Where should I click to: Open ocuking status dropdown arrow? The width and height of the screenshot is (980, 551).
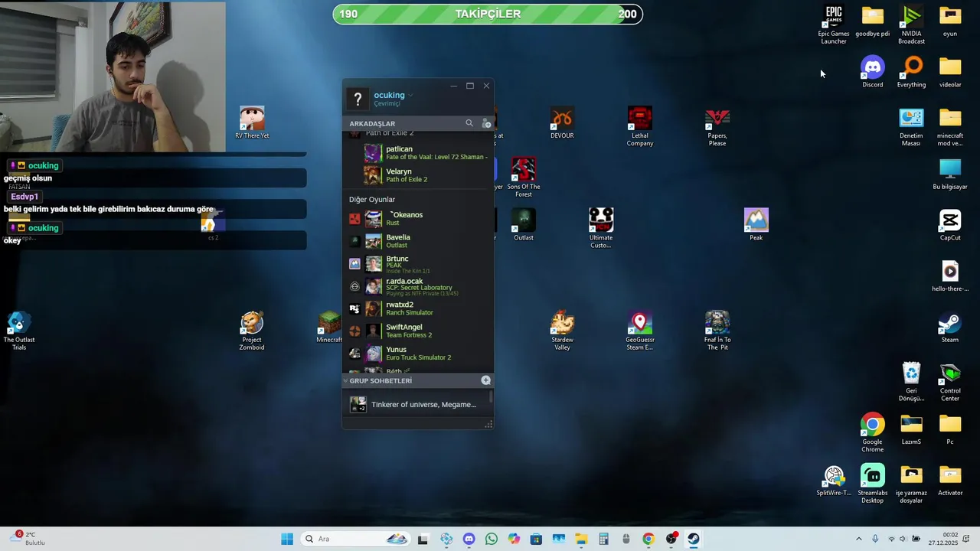click(x=410, y=96)
